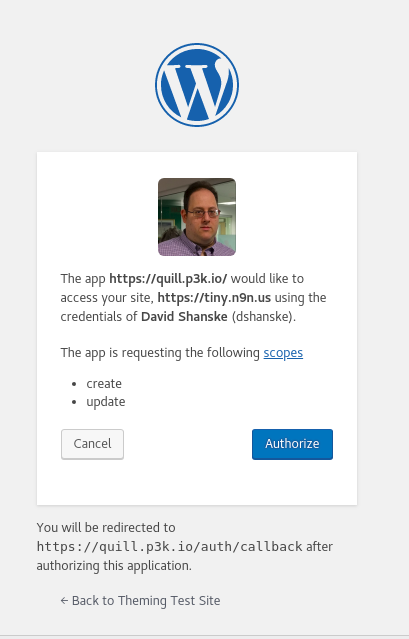Click the WordPress logo at top
This screenshot has height=639, width=409.
tap(197, 85)
